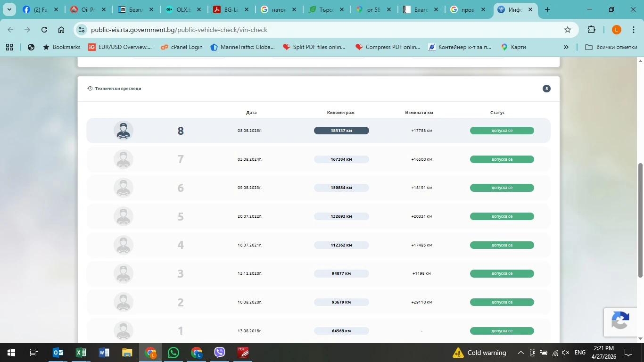Image resolution: width=644 pixels, height=362 pixels.
Task: Select inspection row 3 dated 15.12.2020
Action: point(318,274)
